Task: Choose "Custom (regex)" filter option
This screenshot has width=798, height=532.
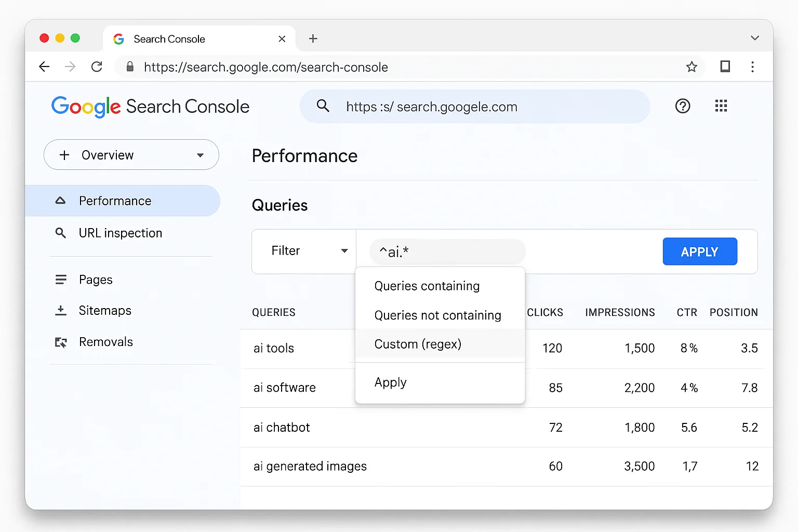Action: click(418, 344)
